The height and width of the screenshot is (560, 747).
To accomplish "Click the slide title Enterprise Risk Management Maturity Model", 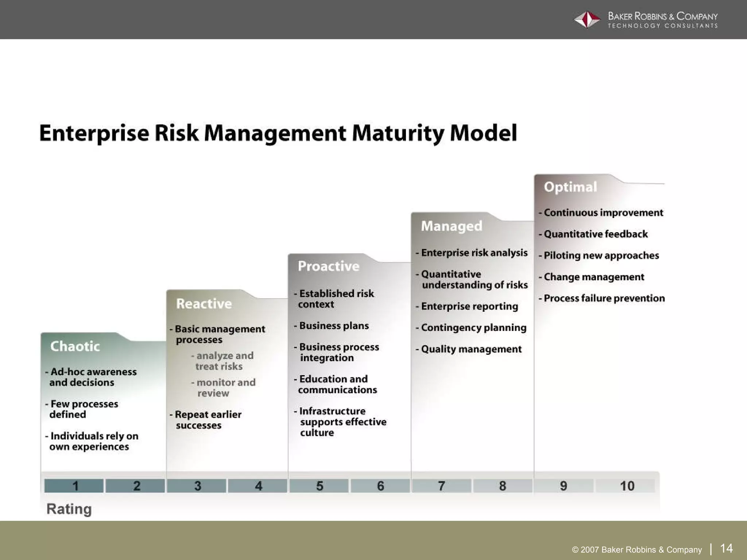I will coord(278,133).
